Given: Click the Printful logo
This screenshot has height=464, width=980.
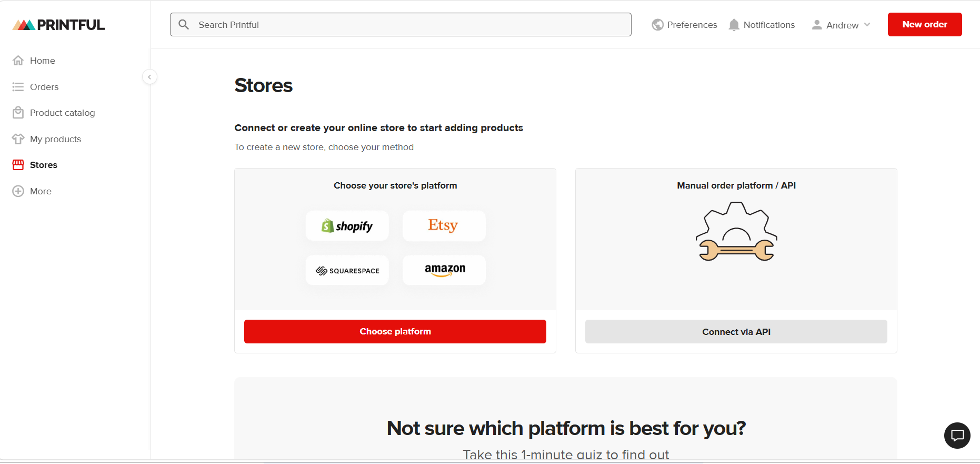Looking at the screenshot, I should pos(58,25).
